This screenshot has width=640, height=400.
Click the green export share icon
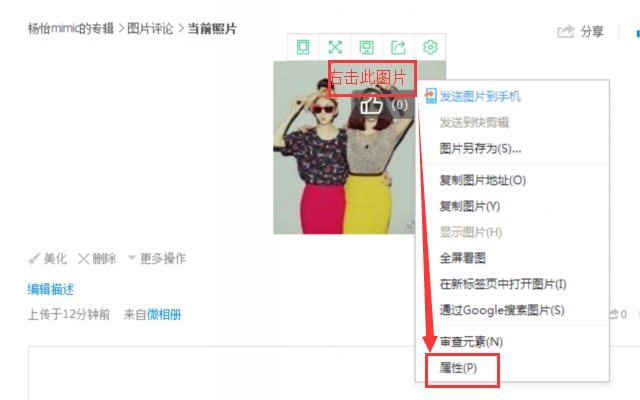click(398, 47)
